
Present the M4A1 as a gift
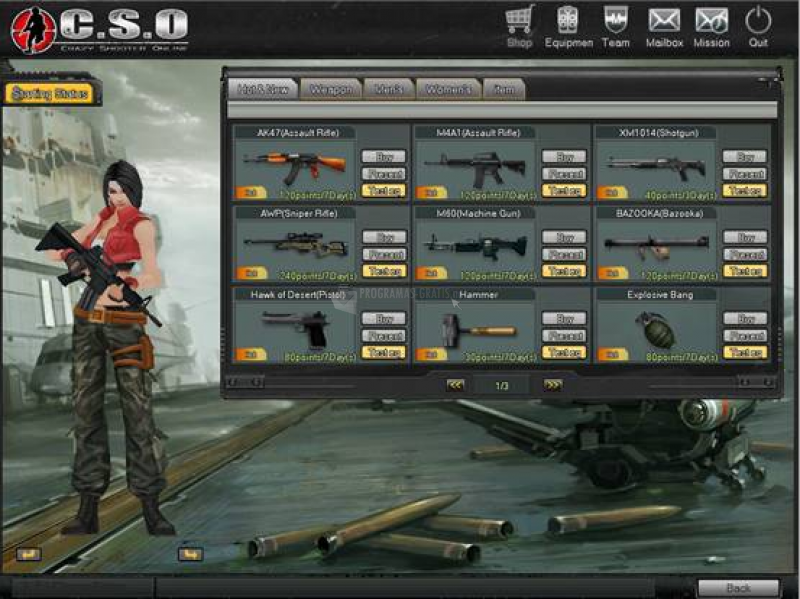[x=564, y=174]
